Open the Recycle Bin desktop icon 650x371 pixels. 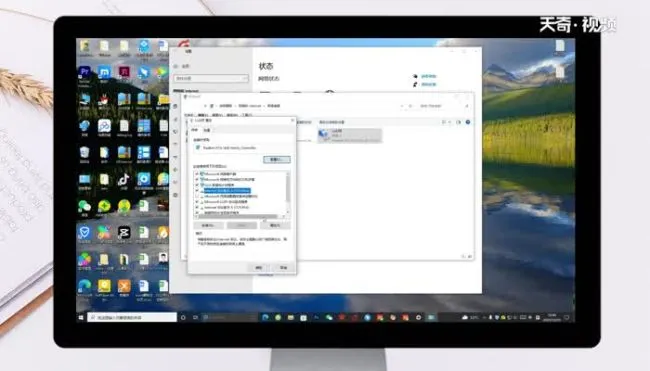pos(84,153)
